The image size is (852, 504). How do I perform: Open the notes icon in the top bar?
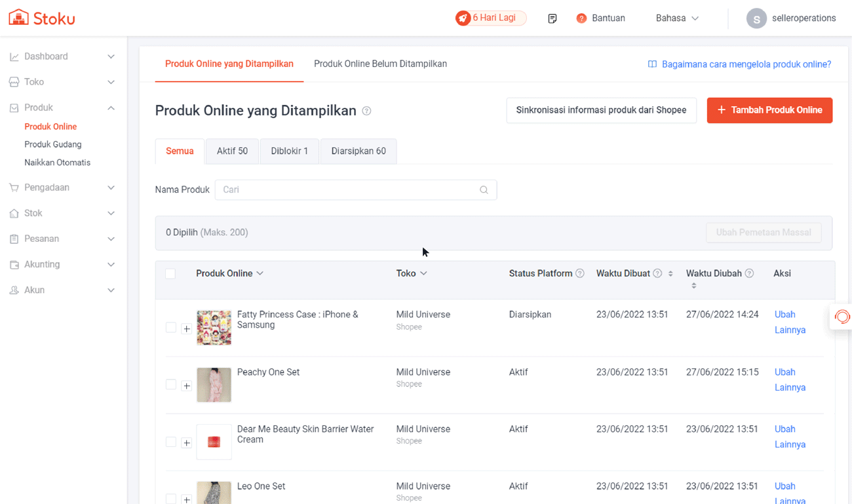coord(552,18)
